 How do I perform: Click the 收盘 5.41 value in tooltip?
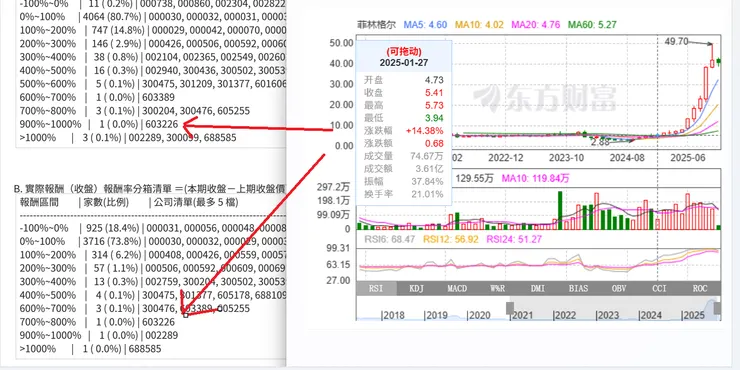tap(434, 92)
